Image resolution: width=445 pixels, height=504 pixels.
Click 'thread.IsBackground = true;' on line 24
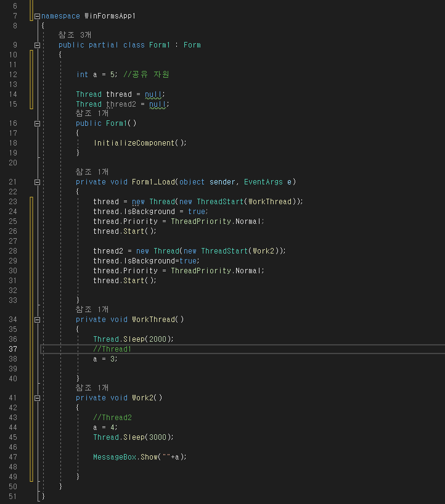coord(150,212)
